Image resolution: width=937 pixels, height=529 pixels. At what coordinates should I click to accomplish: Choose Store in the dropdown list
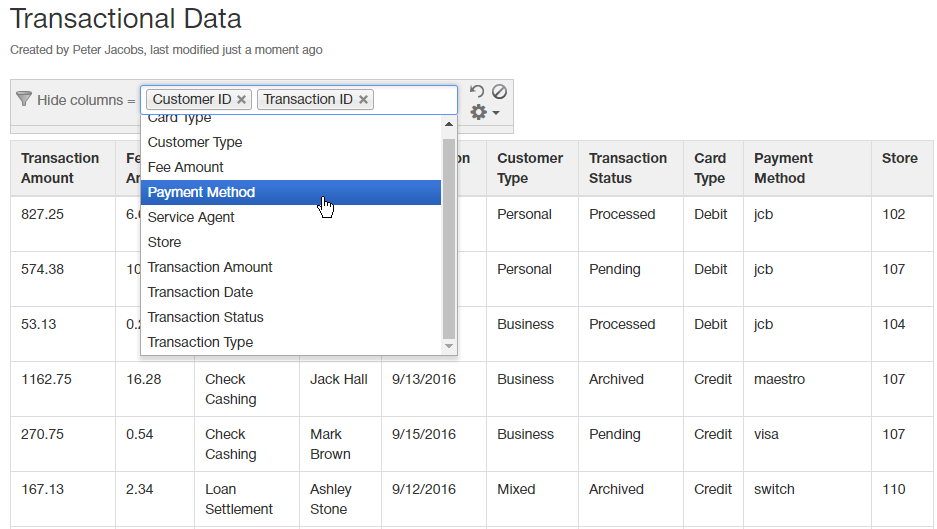165,242
